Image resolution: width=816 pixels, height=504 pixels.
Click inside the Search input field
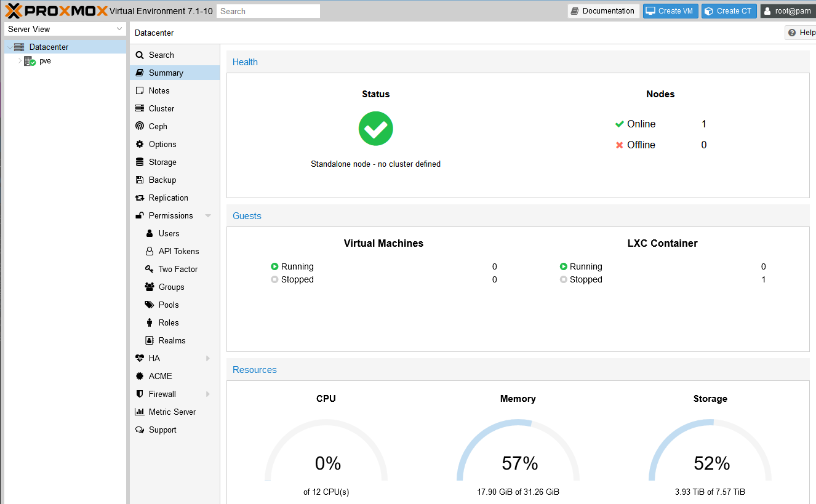(268, 10)
